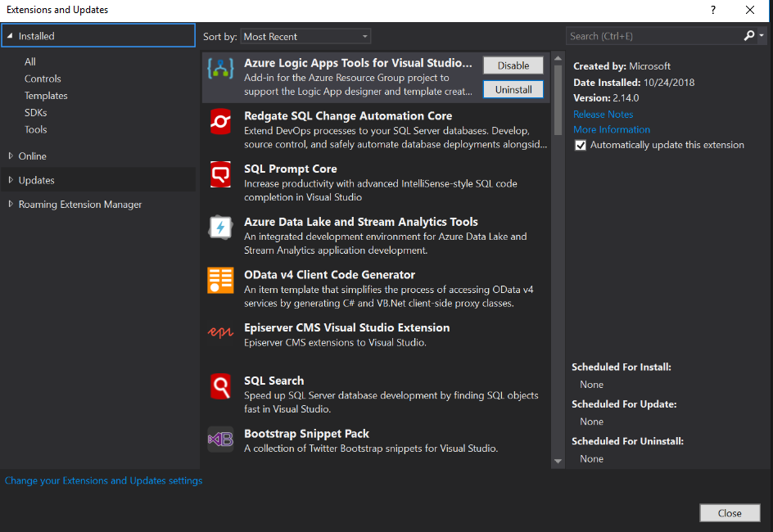
Task: Select the All category under Installed
Action: [x=30, y=61]
